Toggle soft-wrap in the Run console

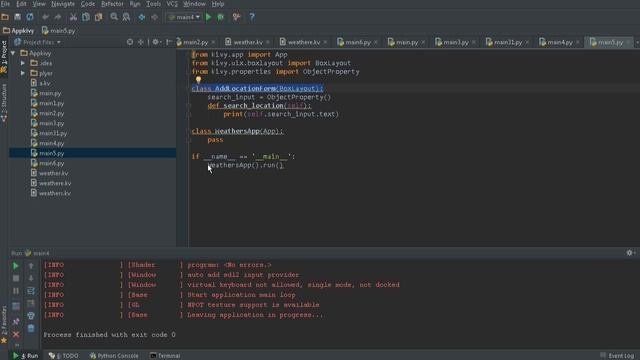click(31, 291)
